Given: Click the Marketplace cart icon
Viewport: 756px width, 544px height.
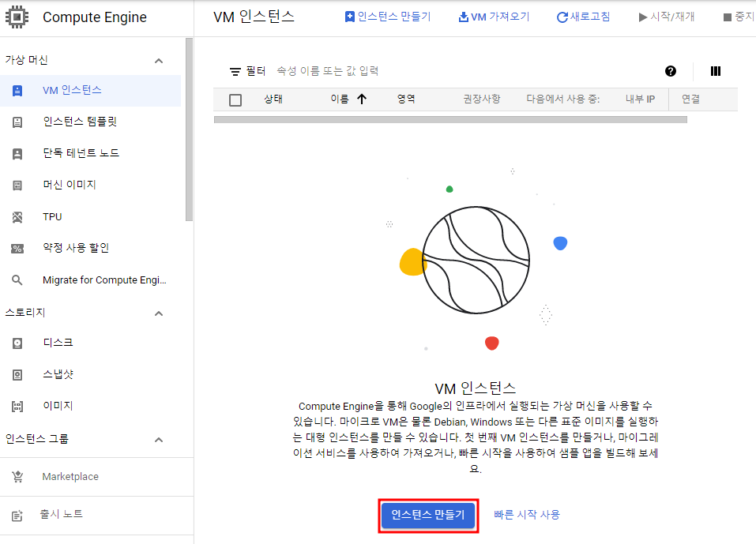Looking at the screenshot, I should coord(17,477).
